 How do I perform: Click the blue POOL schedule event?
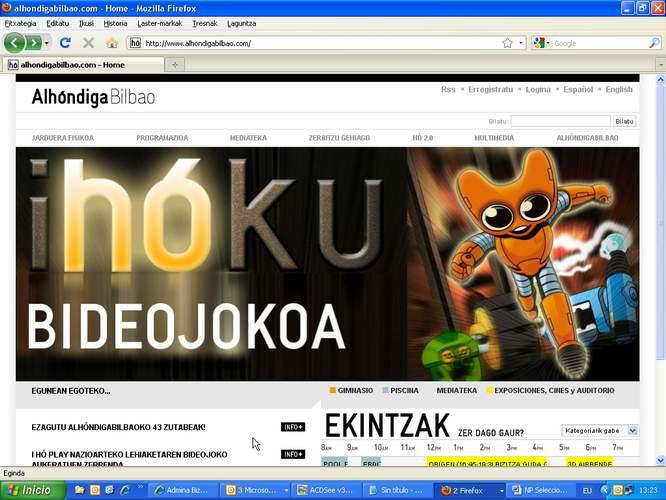[335, 462]
